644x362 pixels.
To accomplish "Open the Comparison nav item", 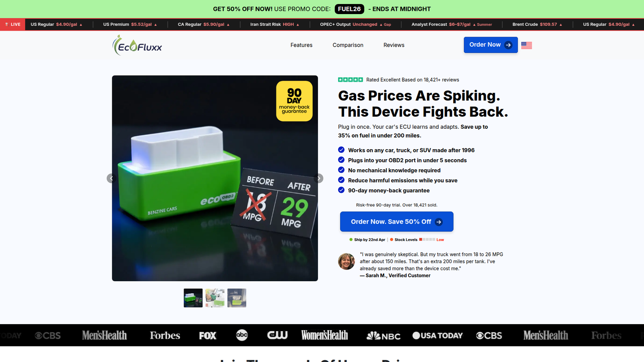I will click(x=348, y=45).
